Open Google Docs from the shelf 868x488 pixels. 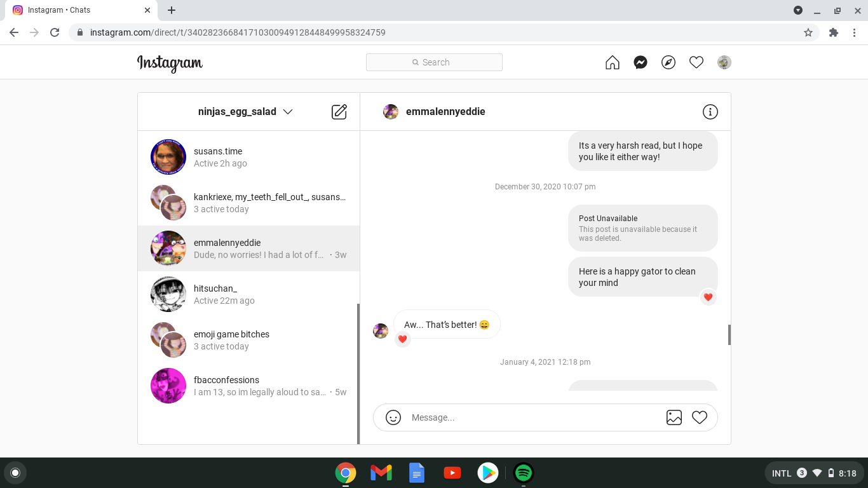pos(417,473)
